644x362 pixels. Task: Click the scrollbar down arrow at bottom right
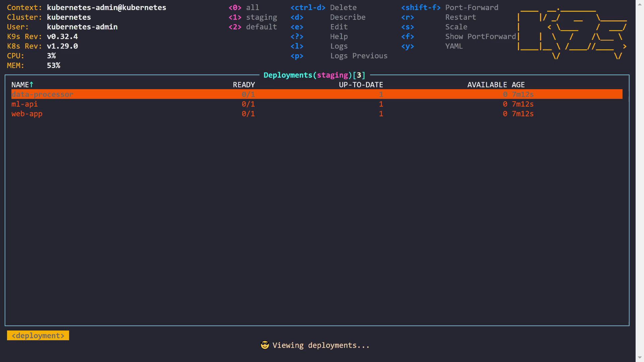(640, 358)
